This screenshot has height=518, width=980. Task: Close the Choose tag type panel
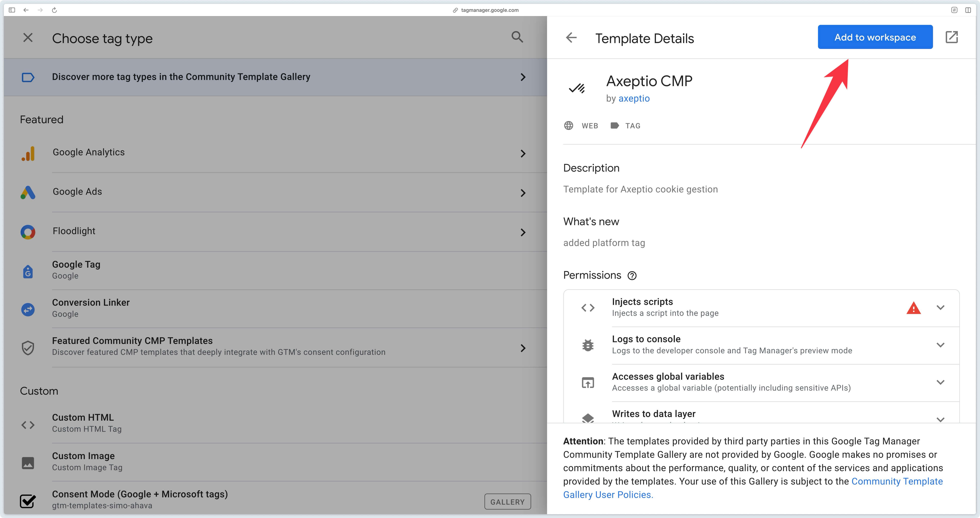tap(28, 38)
